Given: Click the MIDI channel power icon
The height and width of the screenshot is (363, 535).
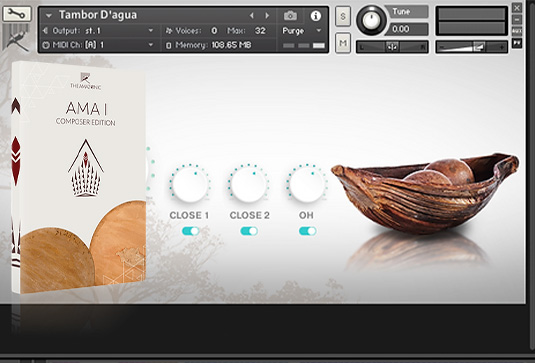Looking at the screenshot, I should [46, 45].
